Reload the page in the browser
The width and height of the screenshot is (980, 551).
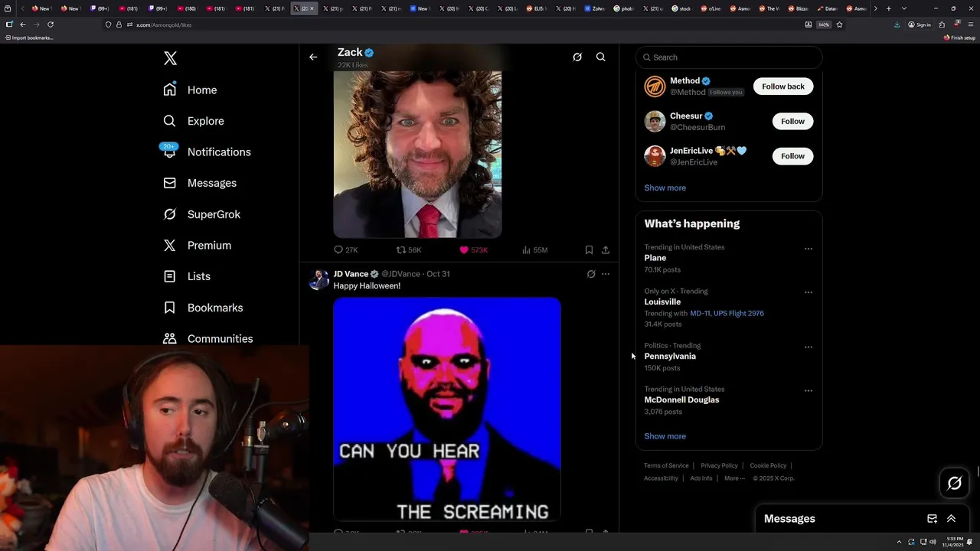51,24
